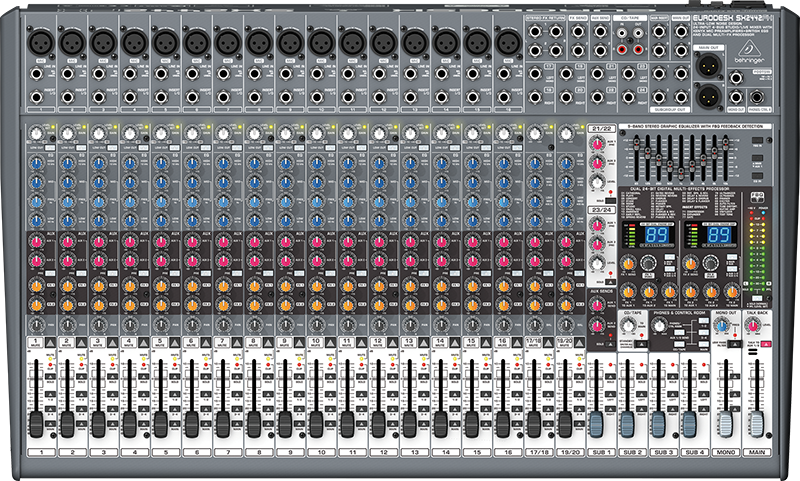Click the channel 1 gain trim knob

[x=37, y=133]
